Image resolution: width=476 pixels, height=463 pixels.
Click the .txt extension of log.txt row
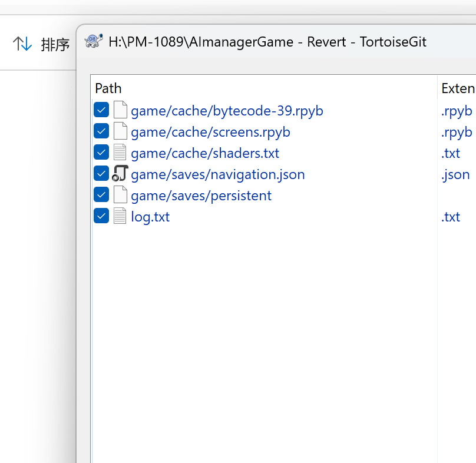tap(451, 217)
